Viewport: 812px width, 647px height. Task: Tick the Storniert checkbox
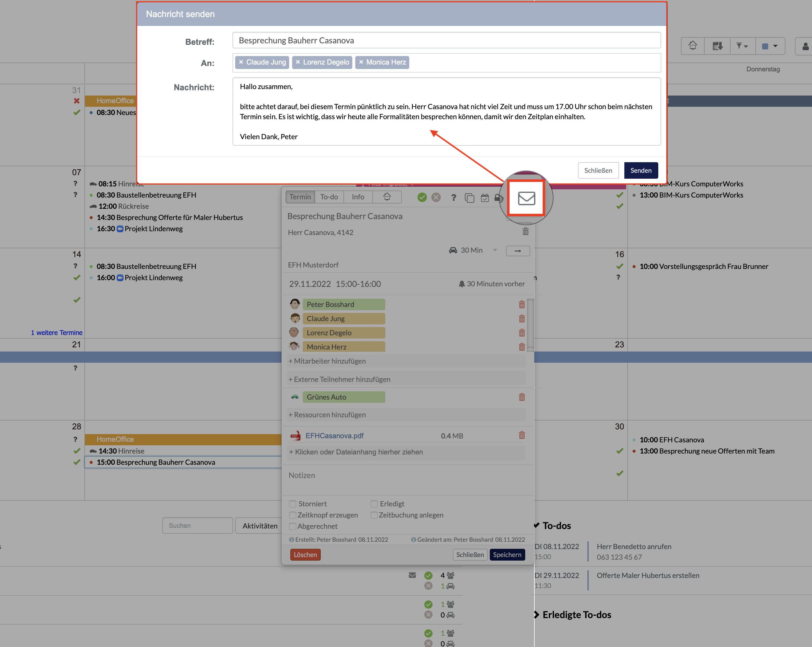(292, 504)
